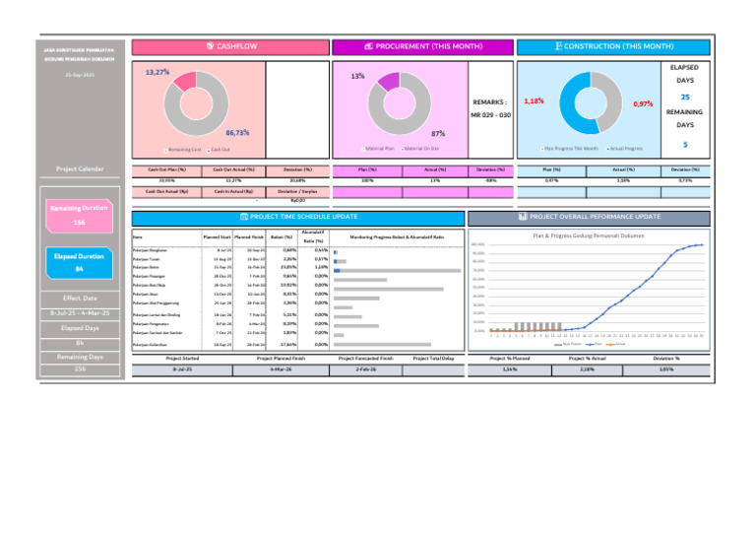Click the Procurement "Plan (%)" header cell
The width and height of the screenshot is (756, 535).
coord(367,170)
